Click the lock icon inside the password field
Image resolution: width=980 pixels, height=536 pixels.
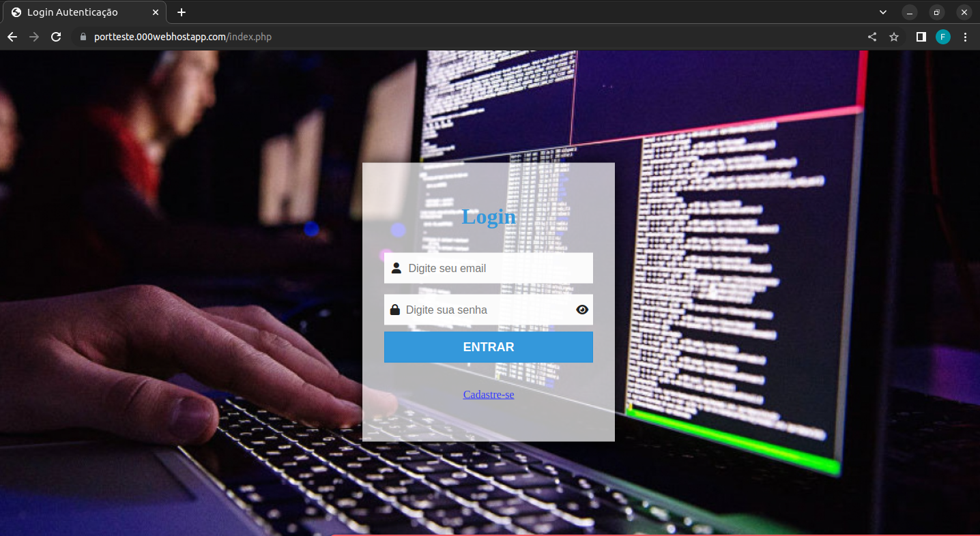pos(396,310)
